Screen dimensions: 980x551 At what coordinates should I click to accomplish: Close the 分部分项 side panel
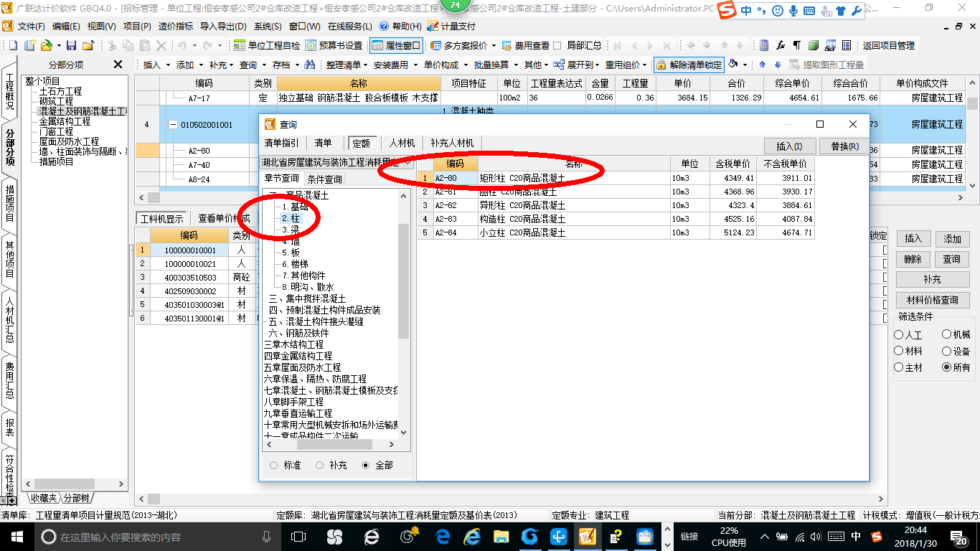[118, 65]
